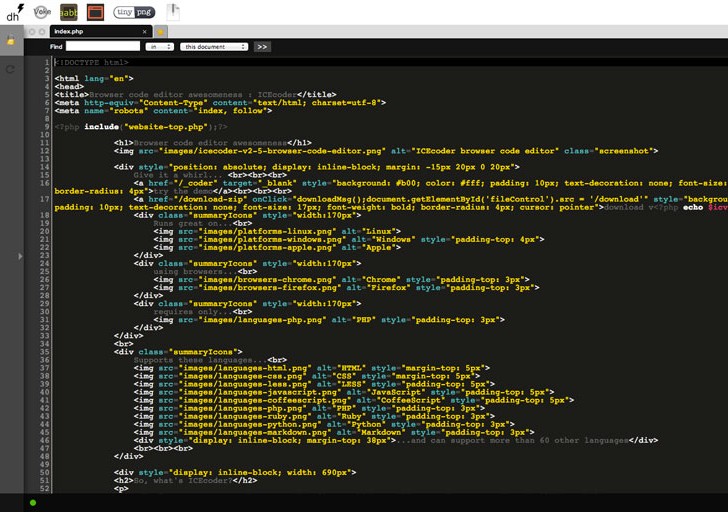Click line number 35 in the gutter
Image resolution: width=728 pixels, height=512 pixels.
(x=45, y=352)
